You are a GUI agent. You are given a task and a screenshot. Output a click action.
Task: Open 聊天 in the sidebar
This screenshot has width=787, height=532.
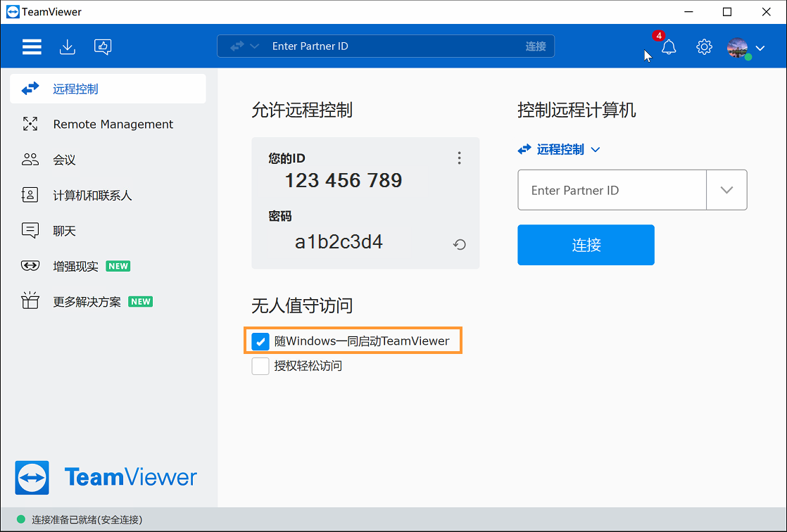pos(108,231)
